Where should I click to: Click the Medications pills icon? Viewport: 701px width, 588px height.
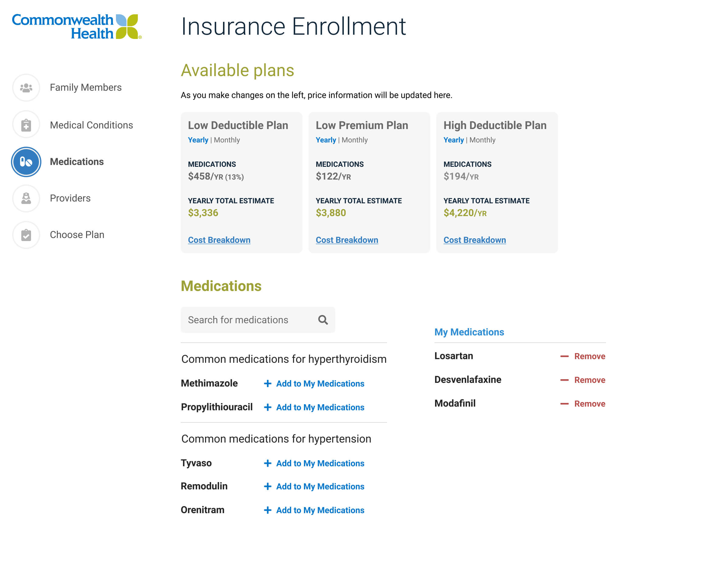point(26,162)
